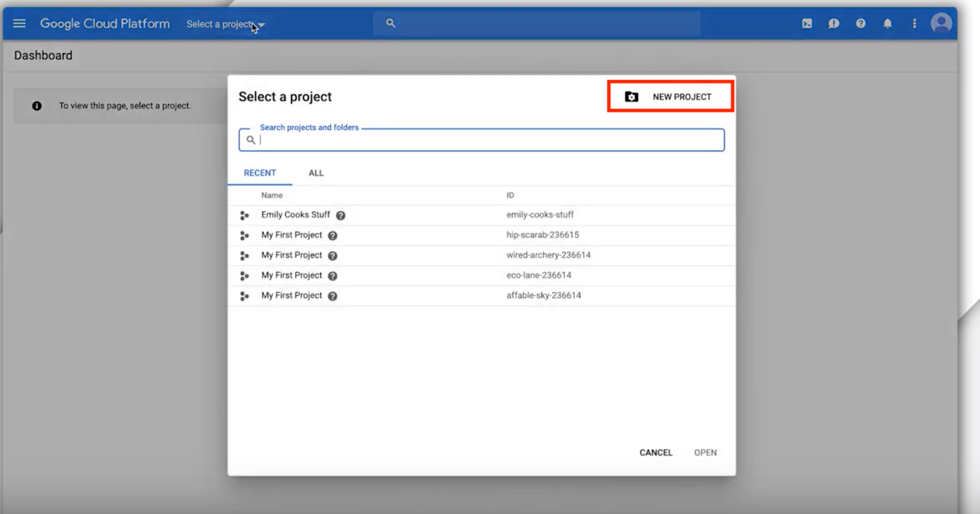The height and width of the screenshot is (514, 980).
Task: Open the help question mark icon
Action: coord(861,23)
